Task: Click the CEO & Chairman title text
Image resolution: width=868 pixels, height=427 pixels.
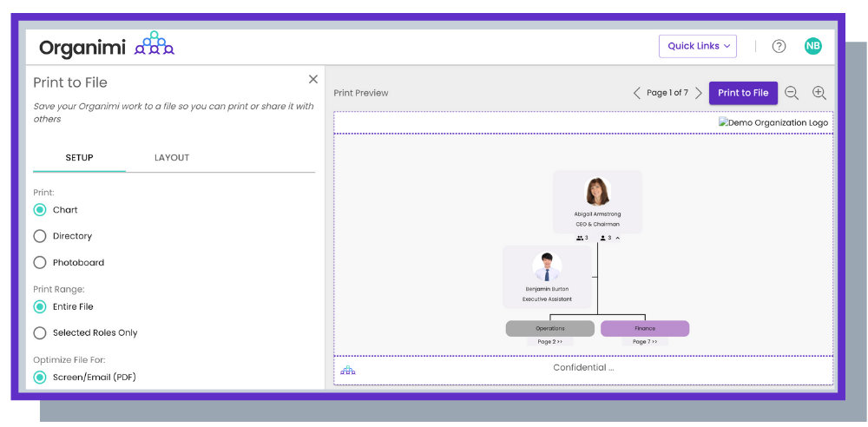Action: pos(597,224)
